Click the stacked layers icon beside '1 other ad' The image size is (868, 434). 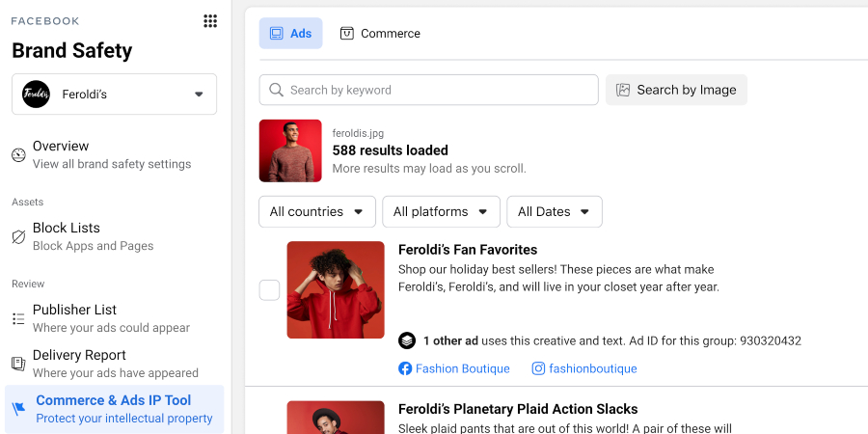tap(407, 340)
